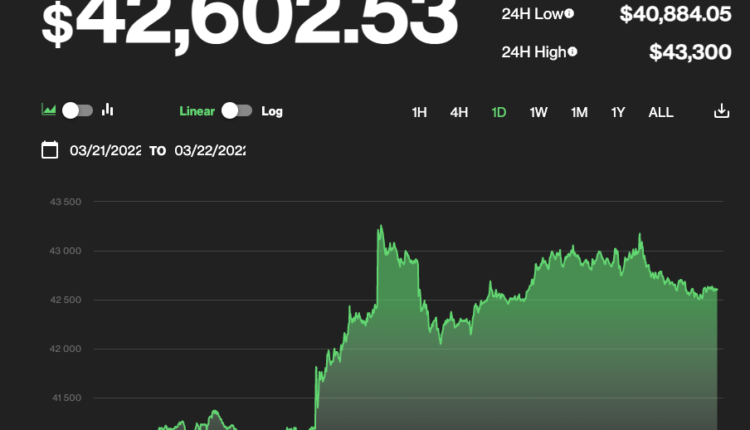The image size is (750, 430).
Task: Switch to 1M timeframe
Action: click(579, 112)
